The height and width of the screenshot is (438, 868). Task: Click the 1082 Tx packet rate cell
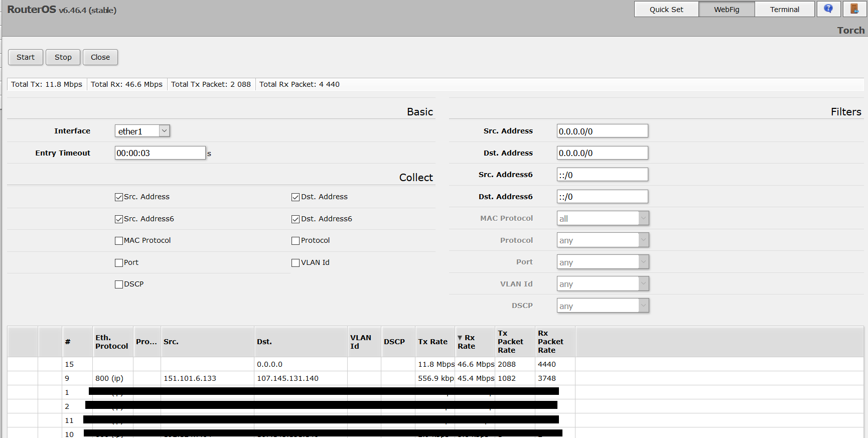515,378
